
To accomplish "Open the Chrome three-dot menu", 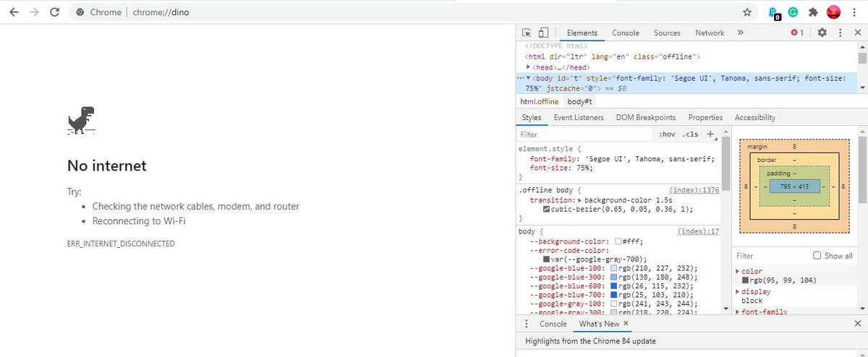I will coord(855,12).
